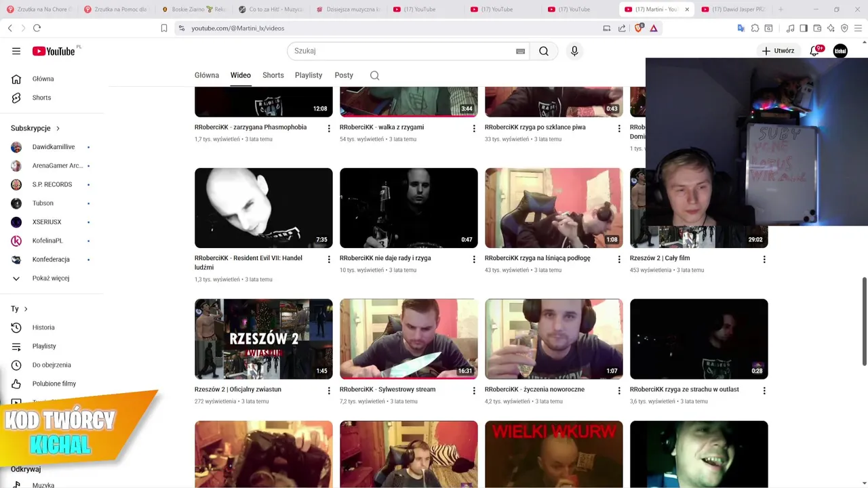Click the YouTube logo to go home
Viewport: 868px width, 488px height.
54,51
